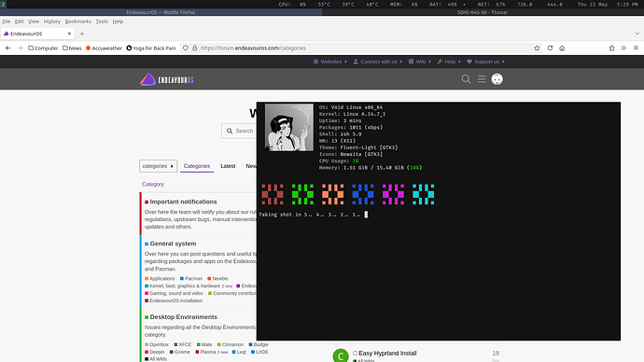The height and width of the screenshot is (362, 644).
Task: Reload the page using the refresh icon
Action: coord(550,48)
